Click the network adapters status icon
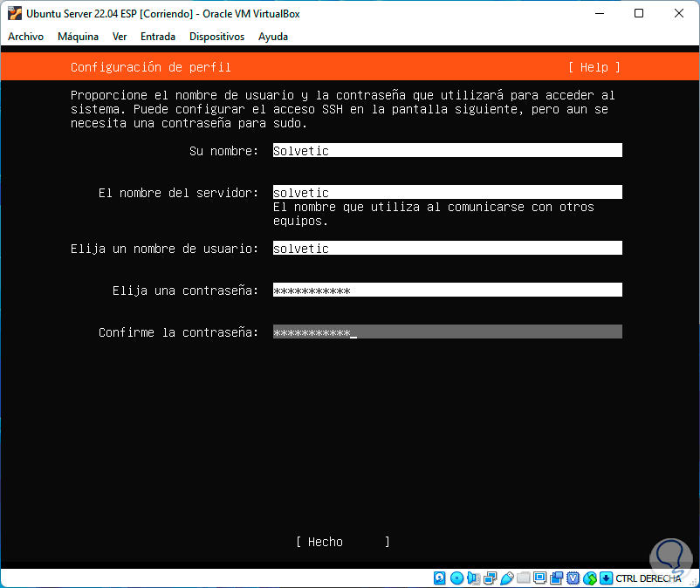This screenshot has width=700, height=588. pos(491,578)
